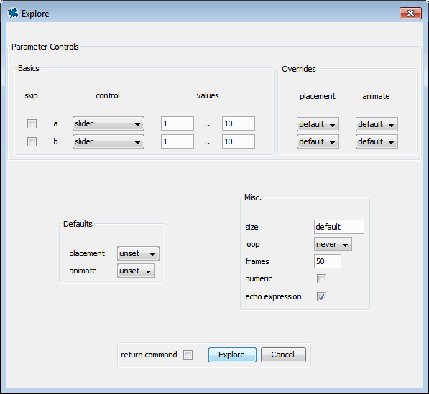Check the skip box for parameter b
Viewport: 429px width, 394px height.
point(32,142)
